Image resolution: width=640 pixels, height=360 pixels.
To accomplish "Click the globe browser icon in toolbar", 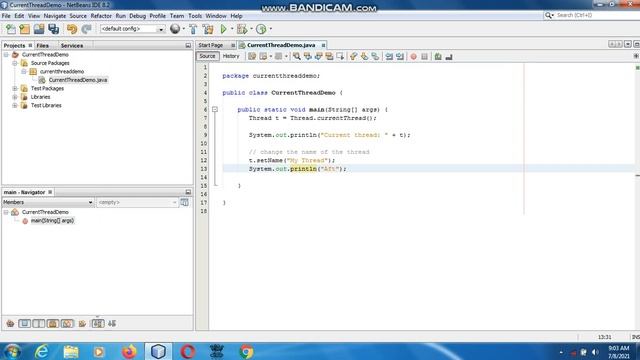I will [175, 29].
